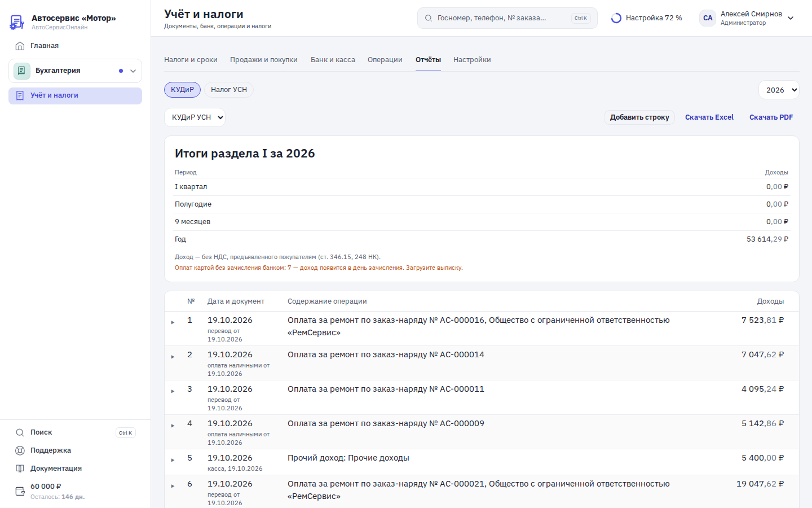Open the 2026 year dropdown
The width and height of the screenshot is (812, 508).
(x=779, y=90)
